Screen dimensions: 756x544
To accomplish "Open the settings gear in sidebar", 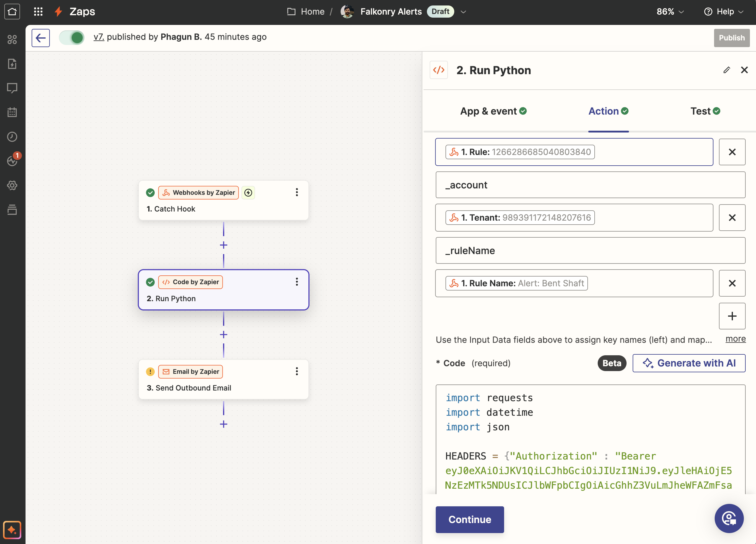I will pyautogui.click(x=12, y=185).
